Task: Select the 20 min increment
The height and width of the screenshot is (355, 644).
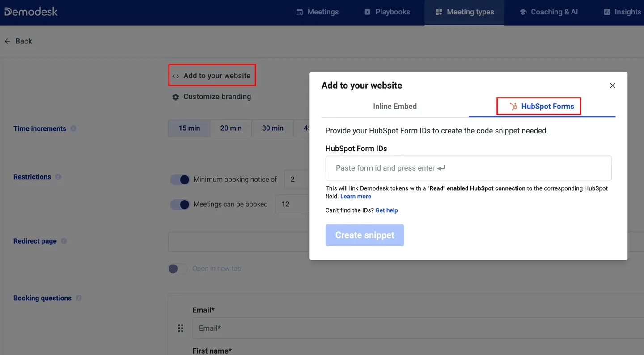Action: 231,128
